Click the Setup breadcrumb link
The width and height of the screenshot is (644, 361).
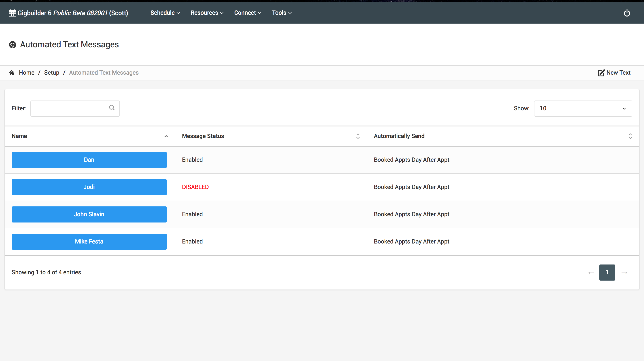click(51, 73)
